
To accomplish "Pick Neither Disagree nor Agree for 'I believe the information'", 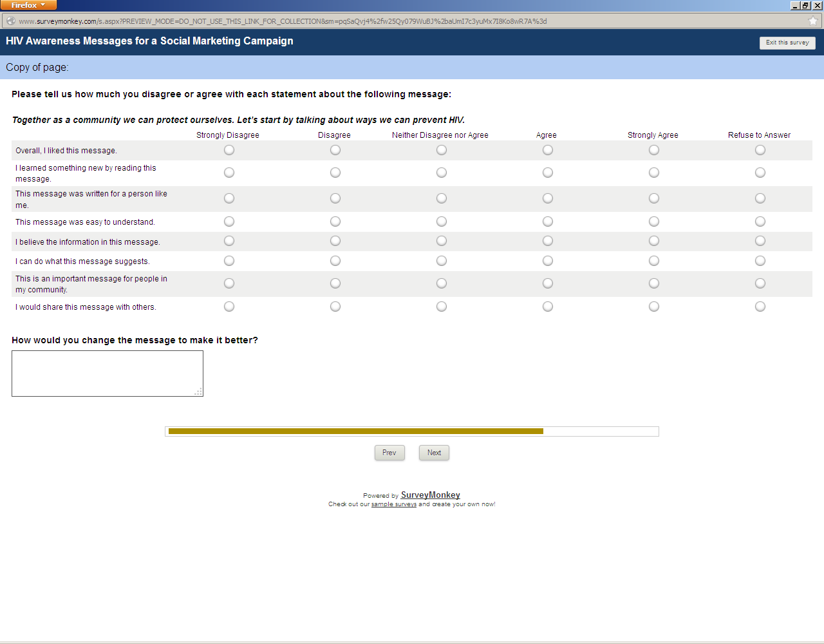I will tap(442, 241).
